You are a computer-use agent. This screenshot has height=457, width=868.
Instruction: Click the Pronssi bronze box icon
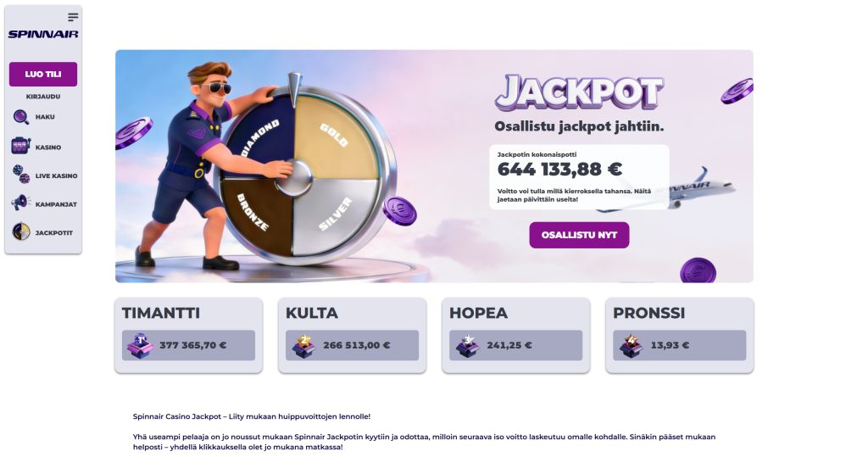pyautogui.click(x=631, y=346)
